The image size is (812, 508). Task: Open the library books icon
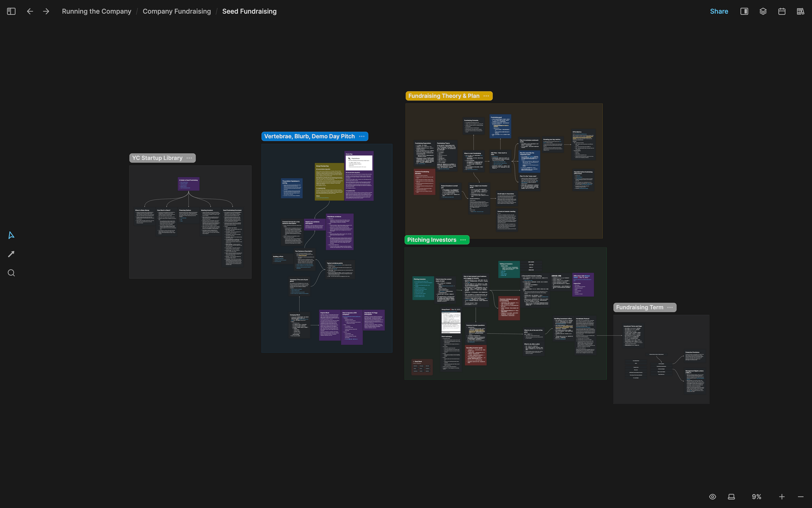pyautogui.click(x=800, y=11)
